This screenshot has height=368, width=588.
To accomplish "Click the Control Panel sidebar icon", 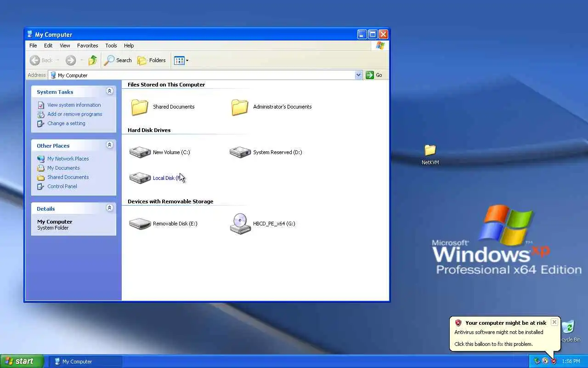I will [x=41, y=186].
